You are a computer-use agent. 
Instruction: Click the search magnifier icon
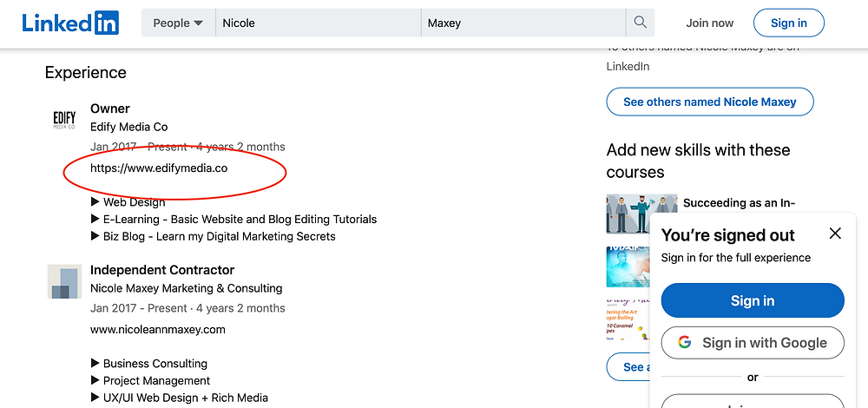click(x=641, y=23)
